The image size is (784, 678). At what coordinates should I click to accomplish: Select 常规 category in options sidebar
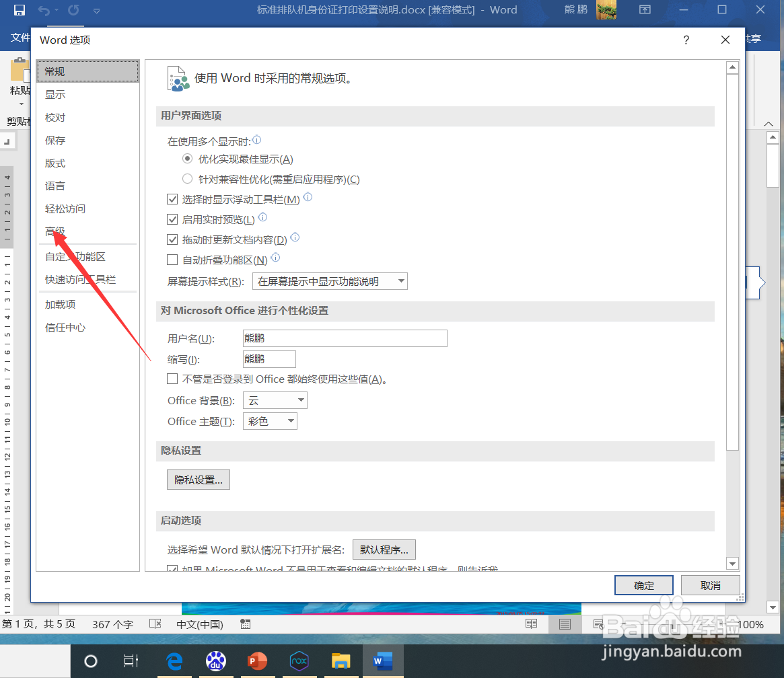87,71
